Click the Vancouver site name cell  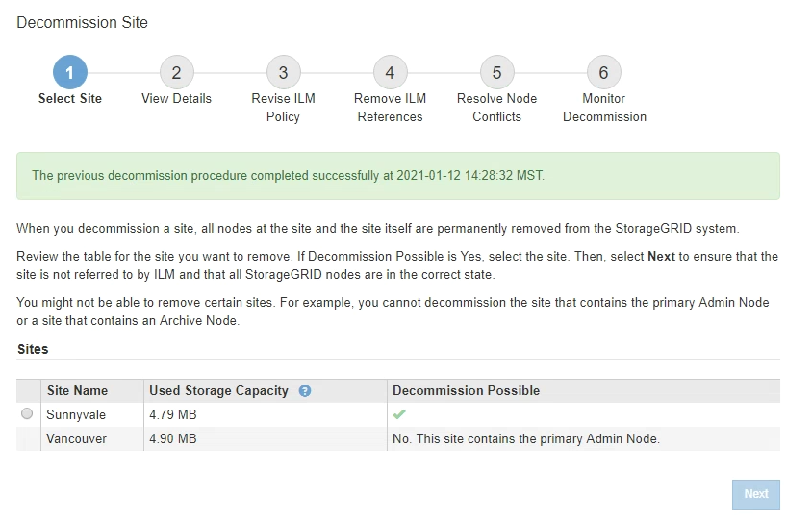[x=77, y=438]
